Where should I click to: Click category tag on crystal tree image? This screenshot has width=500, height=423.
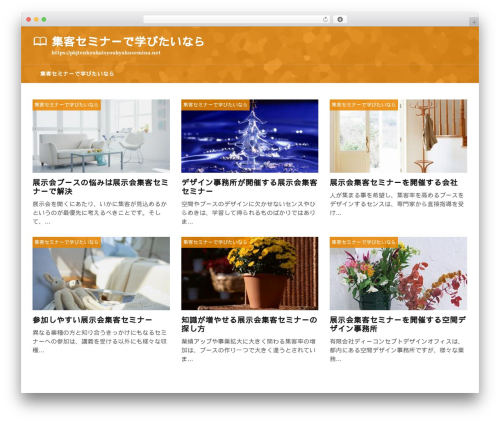[215, 105]
